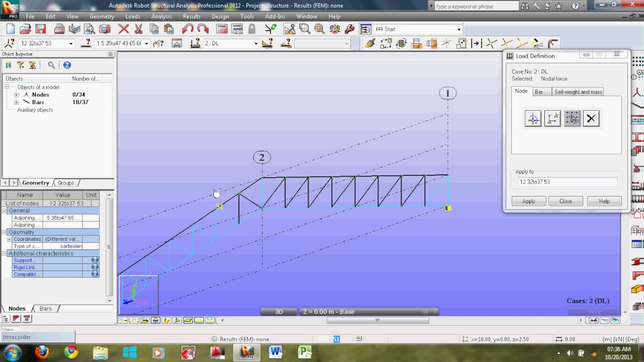This screenshot has height=362, width=644.
Task: Toggle the node numbers display icon below the view
Action: (x=123, y=320)
